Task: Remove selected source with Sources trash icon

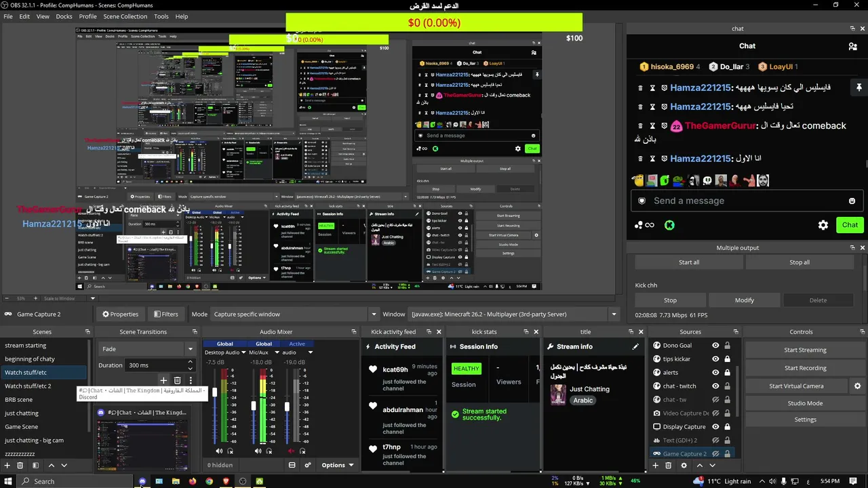Action: [x=668, y=466]
